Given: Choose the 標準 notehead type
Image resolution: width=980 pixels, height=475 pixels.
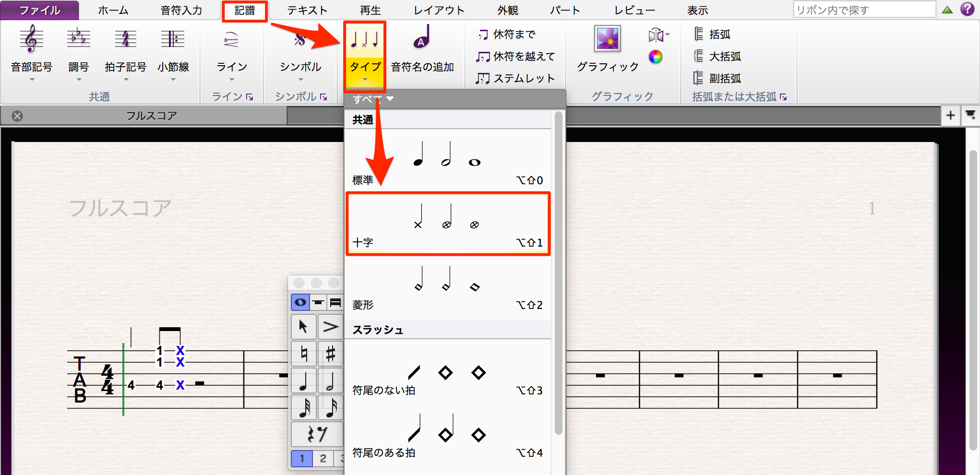Looking at the screenshot, I should [448, 161].
